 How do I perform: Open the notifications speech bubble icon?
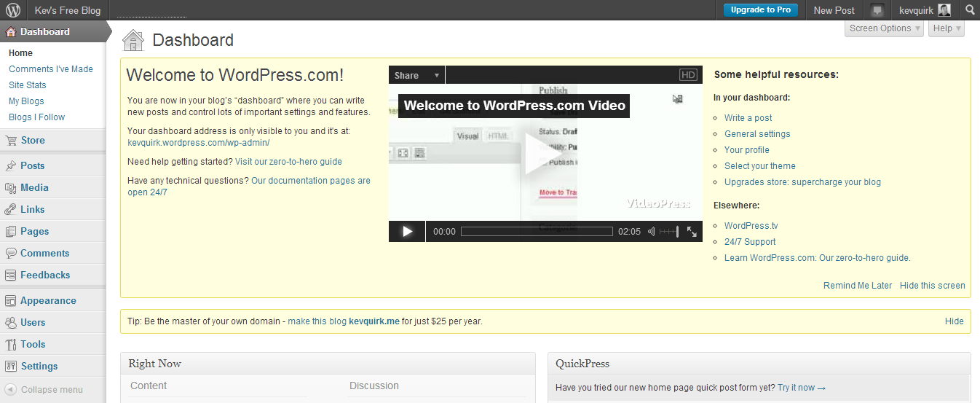point(877,10)
